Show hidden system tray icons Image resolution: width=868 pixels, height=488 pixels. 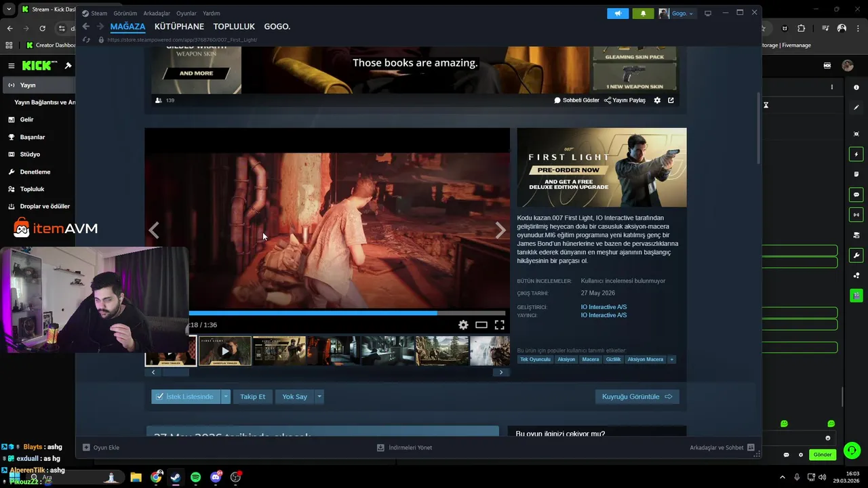pyautogui.click(x=782, y=477)
